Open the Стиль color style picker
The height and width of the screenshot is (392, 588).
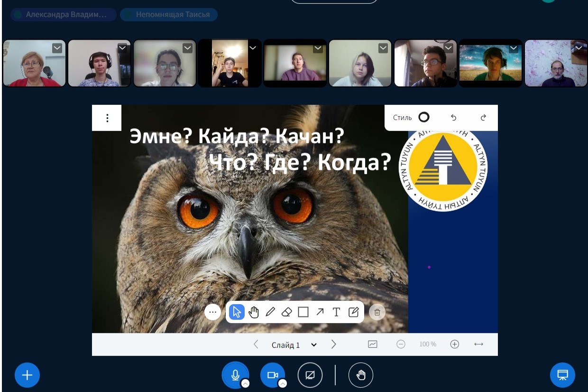[423, 118]
